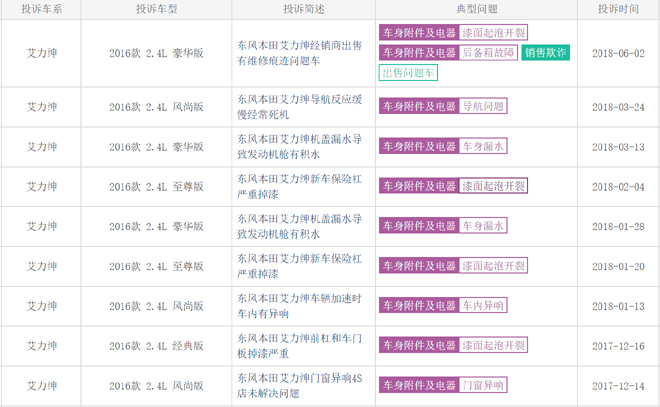Click 车身附件及电器 label in 2018-03-13 row
The height and width of the screenshot is (407, 660).
pos(419,146)
